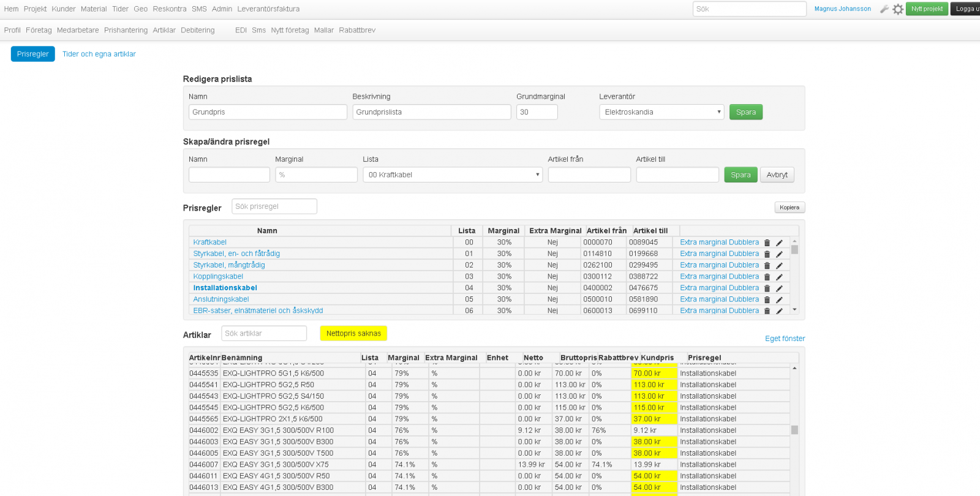Open the Leverantör dropdown showing Elektroskandia
Screen dimensions: 980x496
tap(661, 112)
